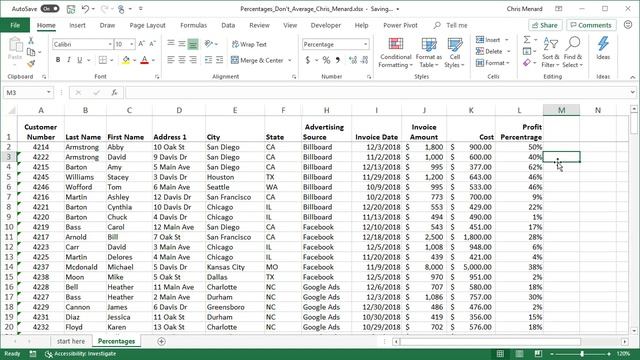Toggle Italic formatting
Image resolution: width=640 pixels, height=360 pixels.
pyautogui.click(x=69, y=60)
